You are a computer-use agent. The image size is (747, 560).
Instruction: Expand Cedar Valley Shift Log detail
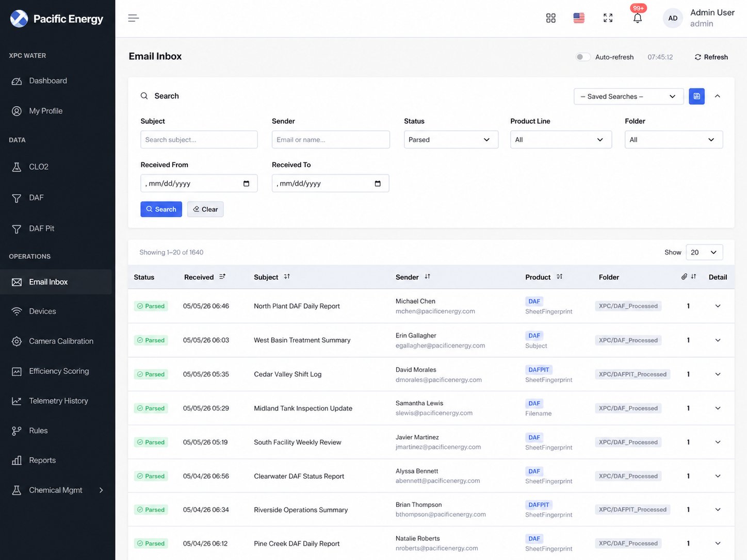pos(718,374)
